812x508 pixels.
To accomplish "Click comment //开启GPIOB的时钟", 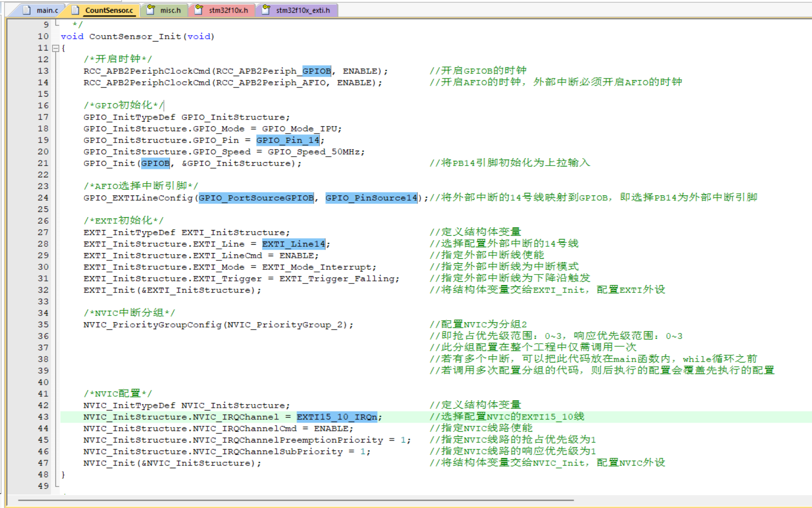I will 478,70.
